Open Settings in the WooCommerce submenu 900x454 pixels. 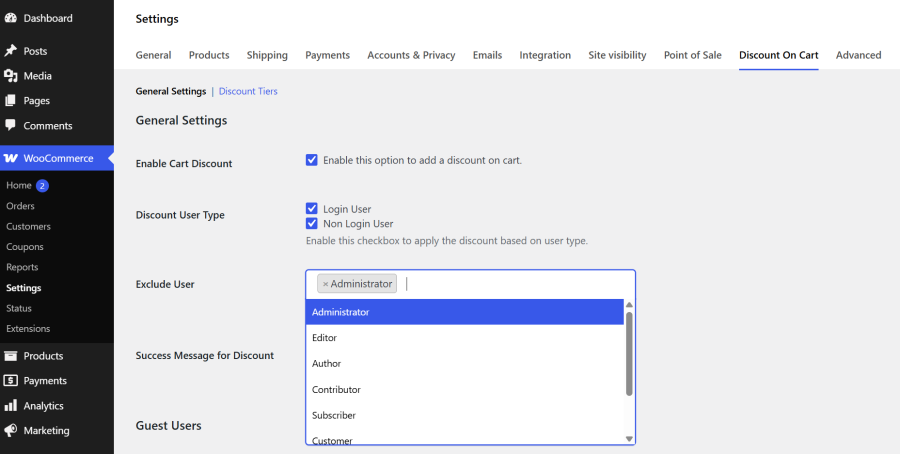click(24, 288)
